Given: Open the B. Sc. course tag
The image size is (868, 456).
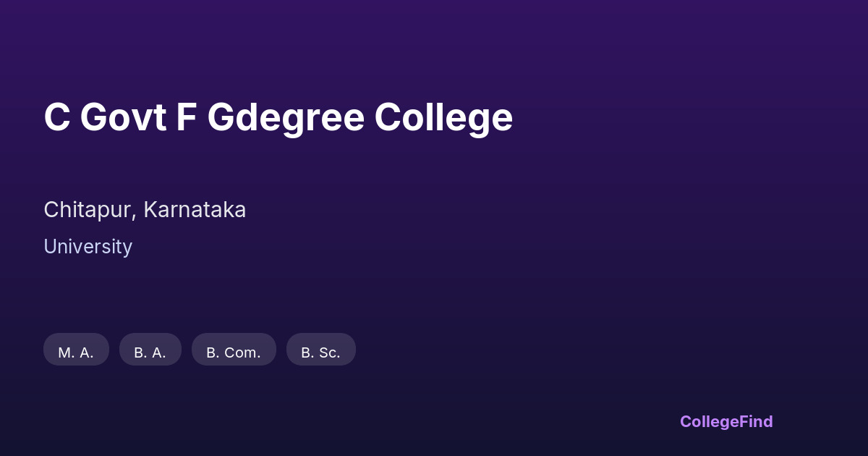Looking at the screenshot, I should 320,350.
